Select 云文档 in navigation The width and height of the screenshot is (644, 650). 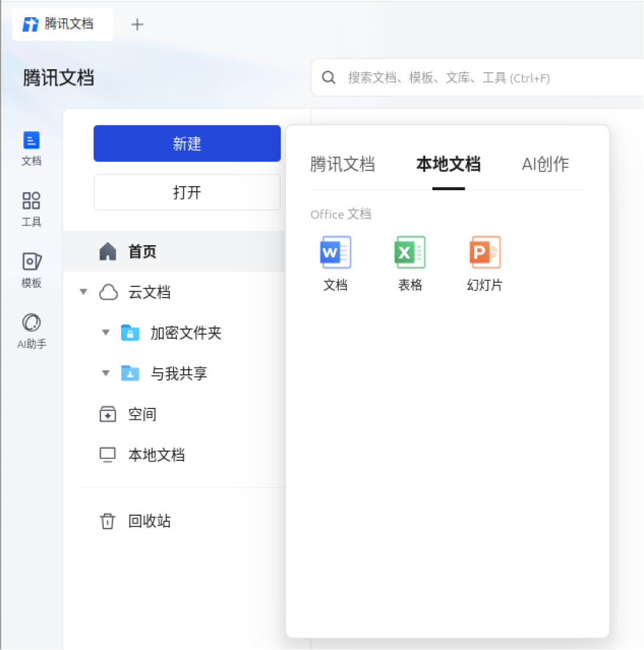click(x=174, y=292)
